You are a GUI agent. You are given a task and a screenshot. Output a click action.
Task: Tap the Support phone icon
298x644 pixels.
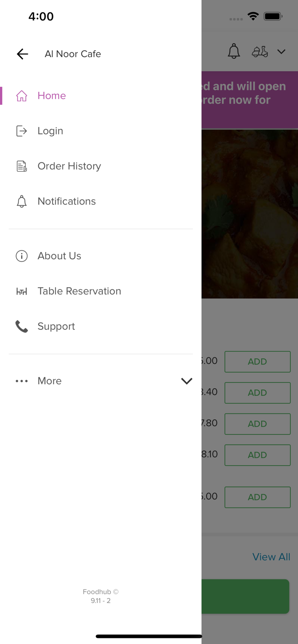(x=22, y=327)
